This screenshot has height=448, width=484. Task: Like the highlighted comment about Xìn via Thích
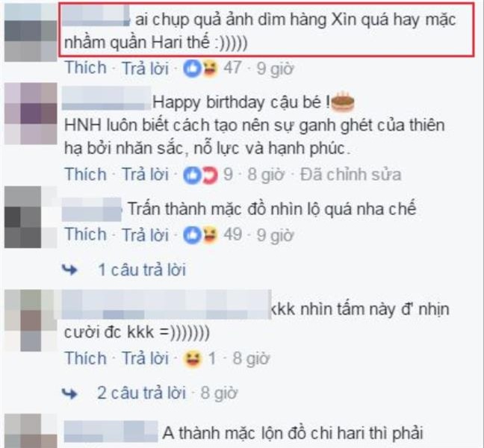tap(85, 68)
